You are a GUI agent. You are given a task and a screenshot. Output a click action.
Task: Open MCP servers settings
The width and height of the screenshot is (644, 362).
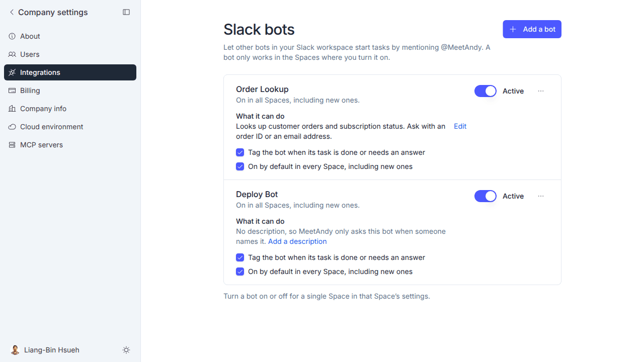(x=70, y=145)
